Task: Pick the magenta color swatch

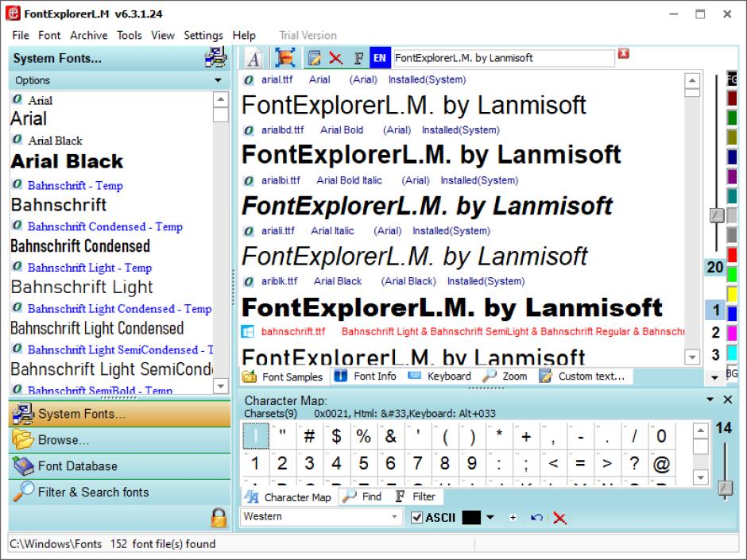Action: (x=732, y=333)
